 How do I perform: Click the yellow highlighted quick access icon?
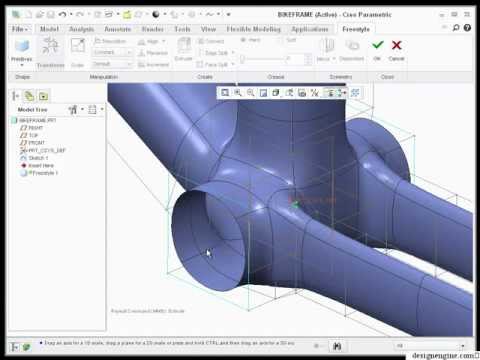click(127, 14)
